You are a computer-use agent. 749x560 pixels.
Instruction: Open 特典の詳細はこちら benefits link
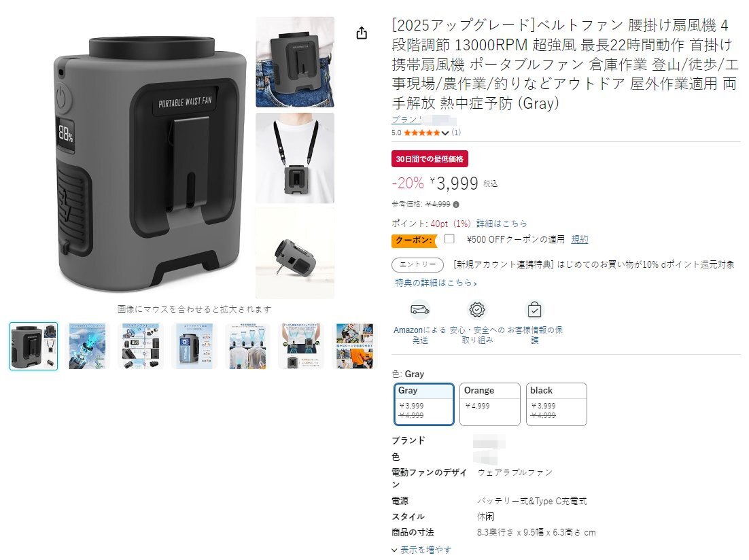point(436,283)
